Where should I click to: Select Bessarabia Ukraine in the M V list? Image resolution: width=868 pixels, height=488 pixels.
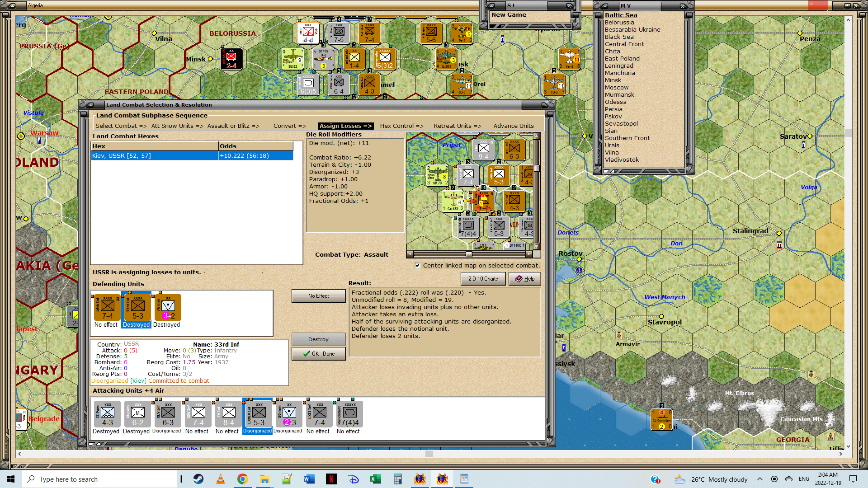(632, 30)
